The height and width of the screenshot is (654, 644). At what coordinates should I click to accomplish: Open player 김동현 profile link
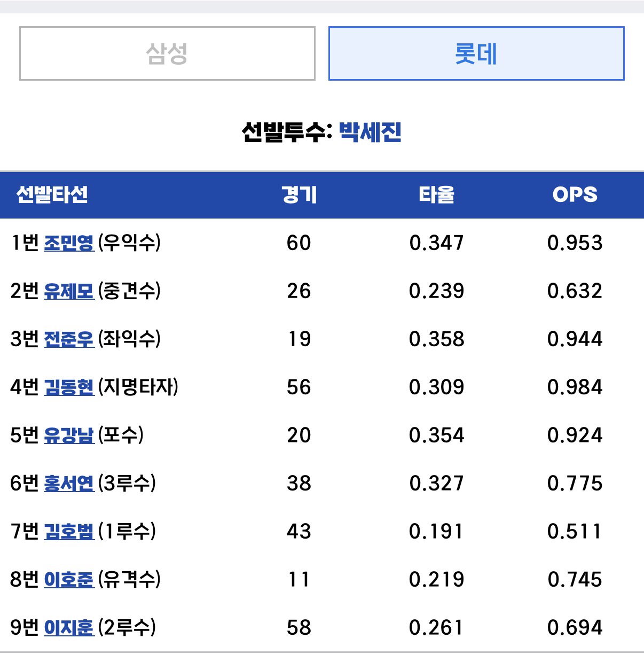tap(69, 387)
